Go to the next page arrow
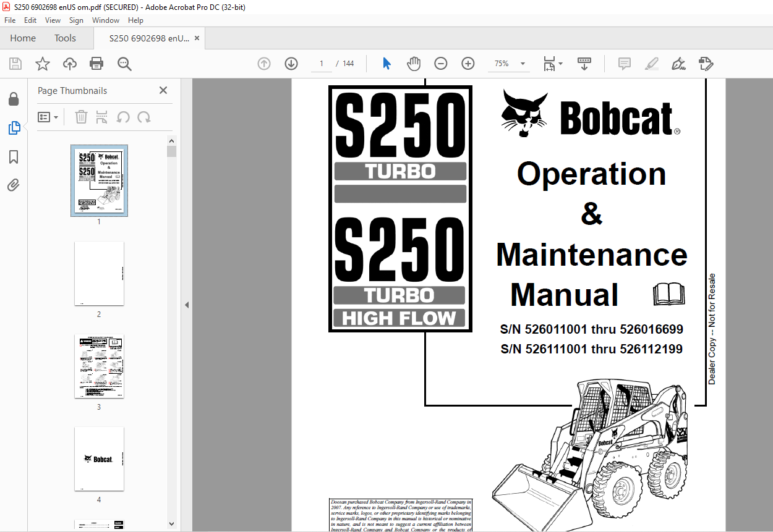This screenshot has width=773, height=532. tap(291, 64)
